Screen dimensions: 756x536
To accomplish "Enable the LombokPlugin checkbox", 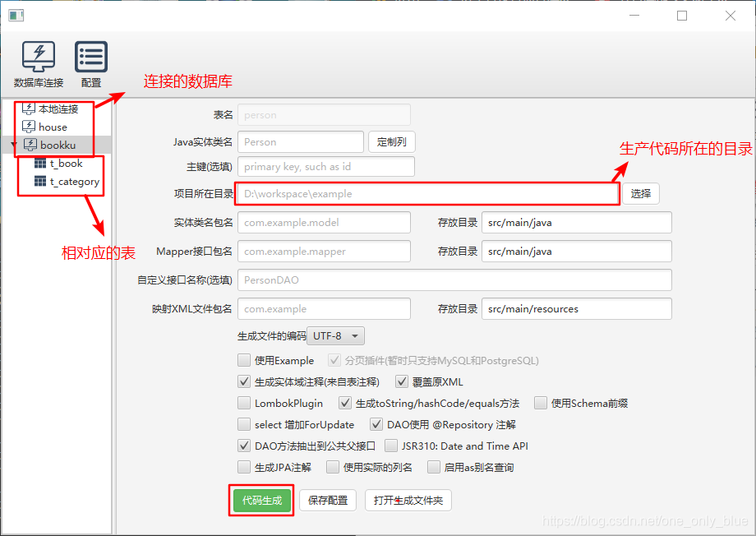I will click(x=244, y=403).
